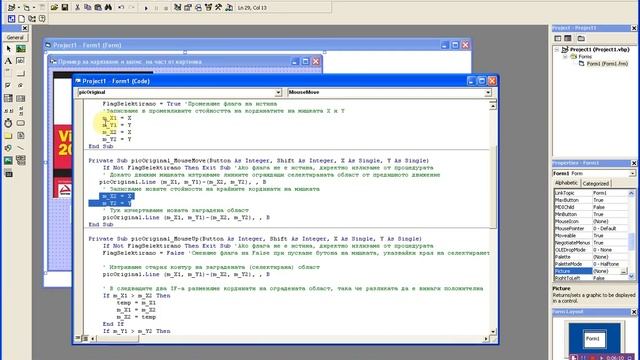Select Form1 (Form1.frm) in project tree

point(607,64)
